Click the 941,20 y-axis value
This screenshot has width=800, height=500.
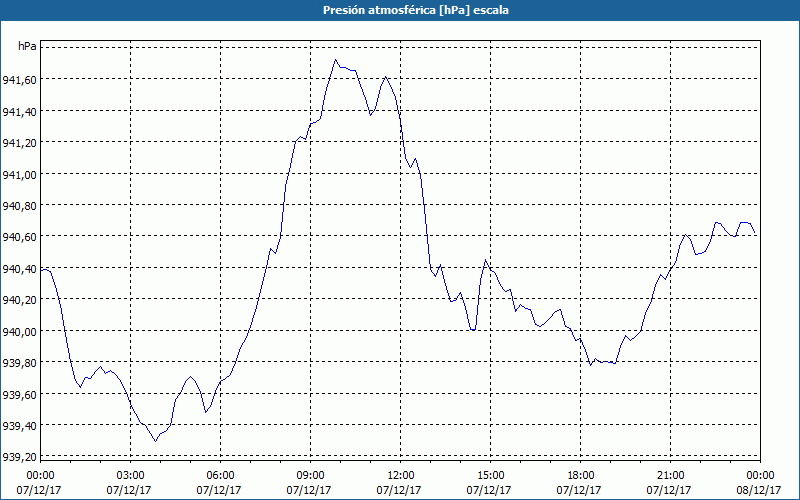19,143
